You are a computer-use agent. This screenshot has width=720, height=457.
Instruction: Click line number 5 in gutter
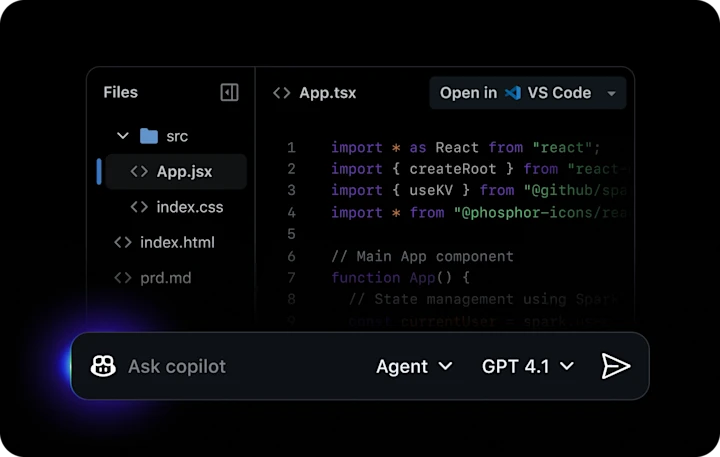click(291, 234)
